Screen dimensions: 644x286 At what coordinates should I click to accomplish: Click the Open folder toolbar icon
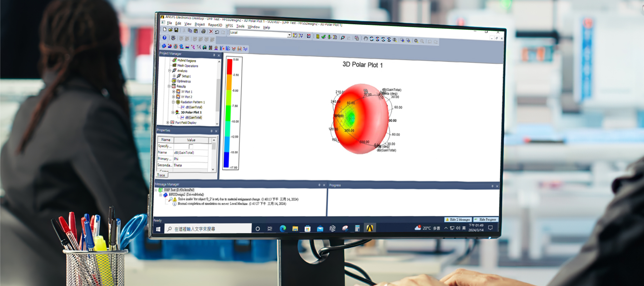(x=170, y=30)
